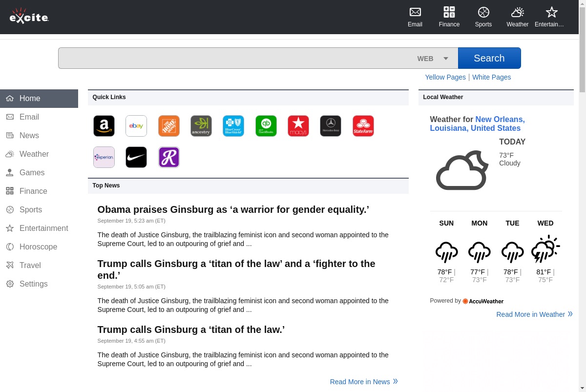Click Monday rain forecast icon
The height and width of the screenshot is (392, 586).
tap(480, 252)
